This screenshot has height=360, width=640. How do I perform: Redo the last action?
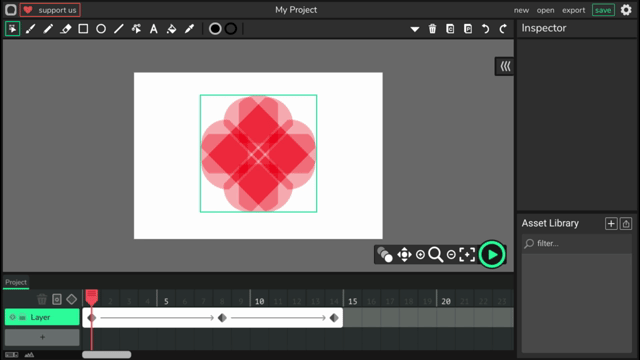[503, 29]
